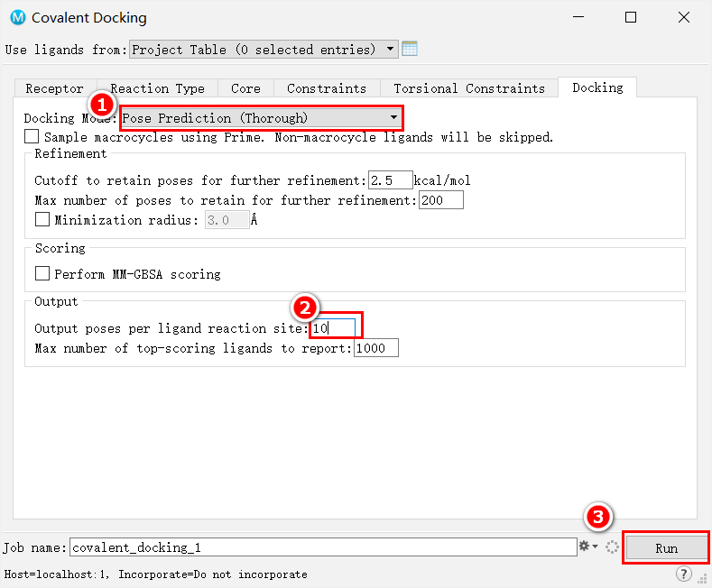Screen dimensions: 712x588
Task: Maximize the Covalent Docking window
Action: 631,17
